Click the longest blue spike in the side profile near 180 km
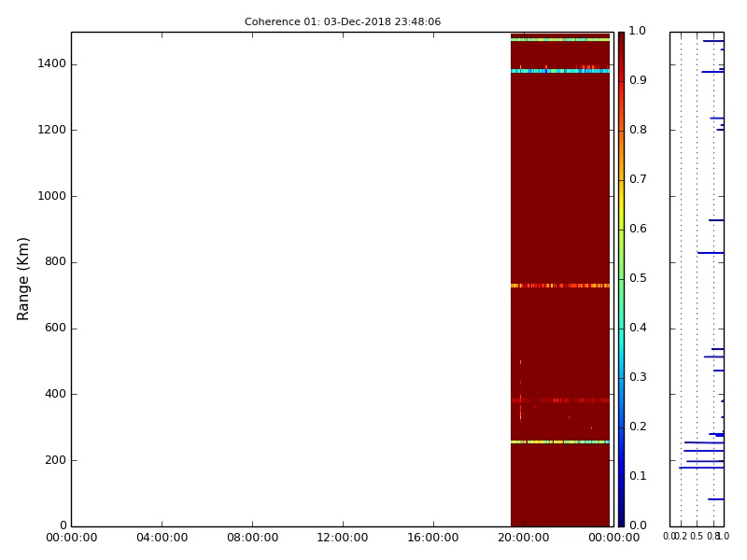This screenshot has width=747, height=560. (701, 468)
